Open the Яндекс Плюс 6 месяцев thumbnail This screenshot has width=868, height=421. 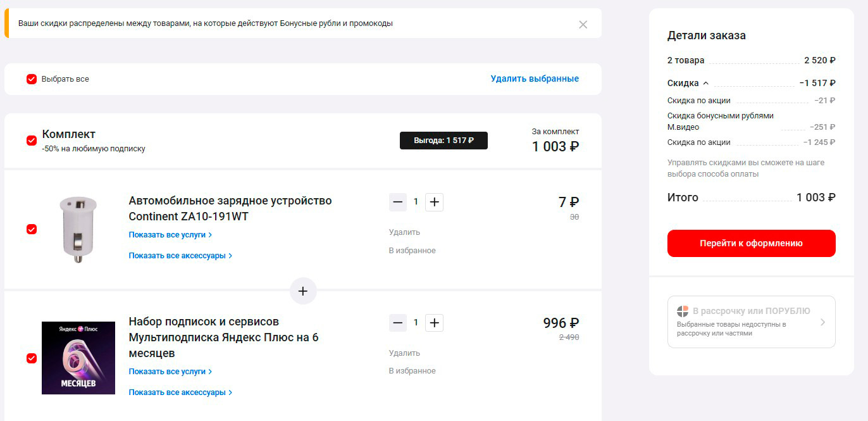78,358
